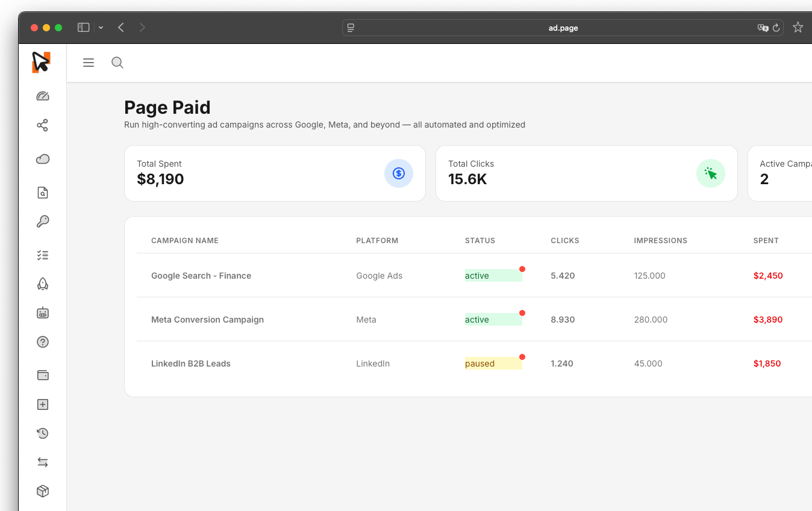
Task: Select the Meta Conversion Campaign name
Action: 207,320
